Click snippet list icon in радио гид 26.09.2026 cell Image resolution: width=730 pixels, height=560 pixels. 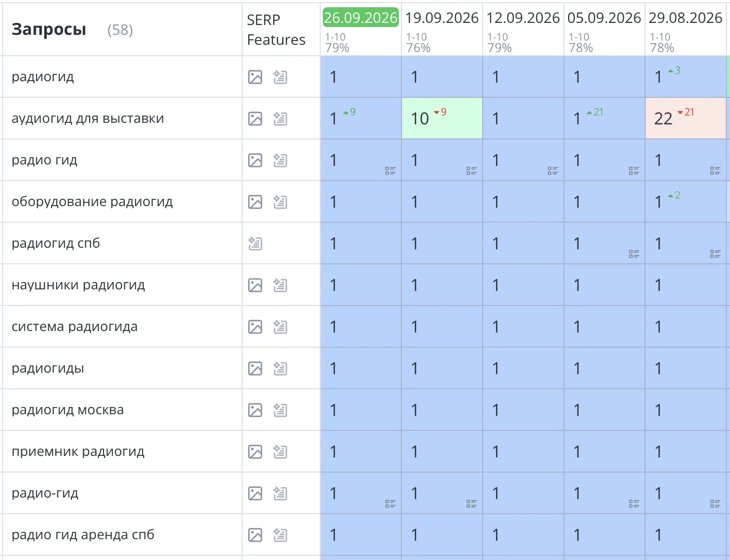391,171
